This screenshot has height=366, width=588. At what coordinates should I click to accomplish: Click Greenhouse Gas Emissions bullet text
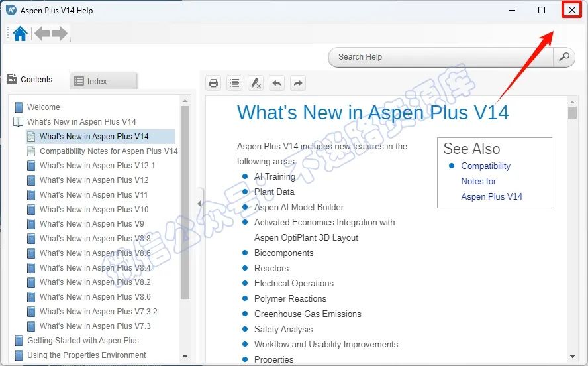[307, 314]
